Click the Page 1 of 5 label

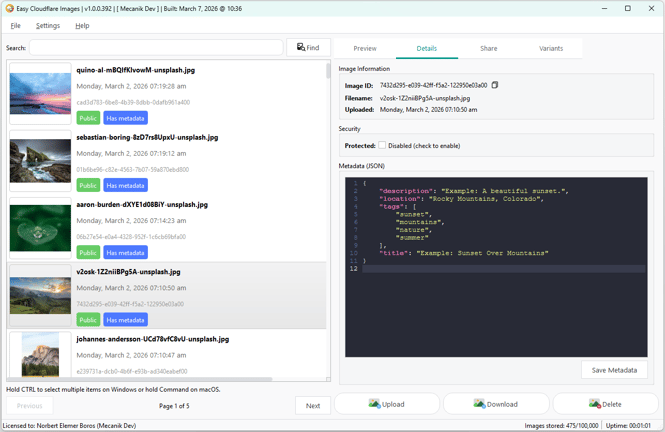[174, 406]
